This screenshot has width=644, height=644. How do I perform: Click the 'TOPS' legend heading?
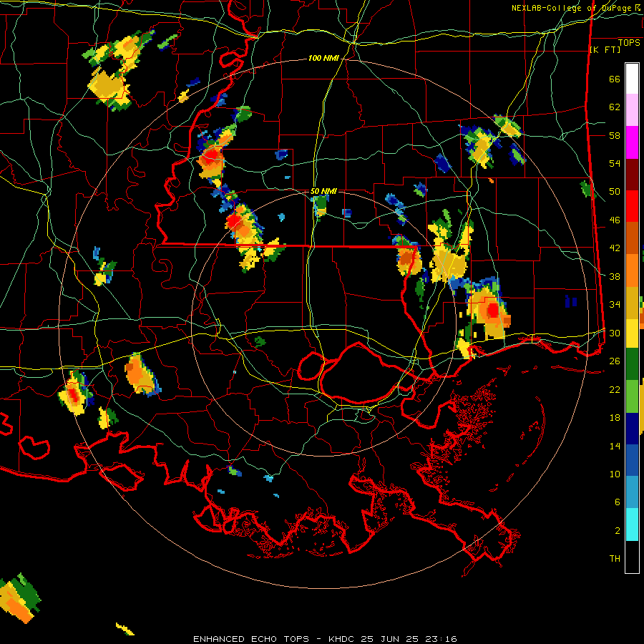click(x=629, y=43)
